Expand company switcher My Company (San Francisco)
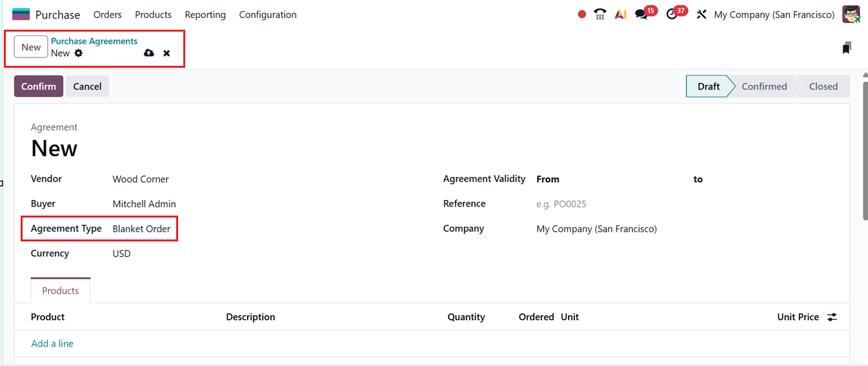The height and width of the screenshot is (366, 868). point(774,14)
